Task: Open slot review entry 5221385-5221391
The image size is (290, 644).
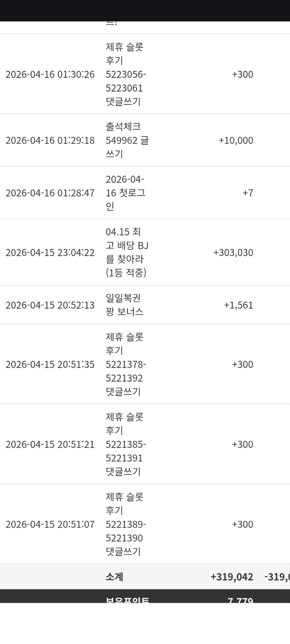Action: (125, 444)
